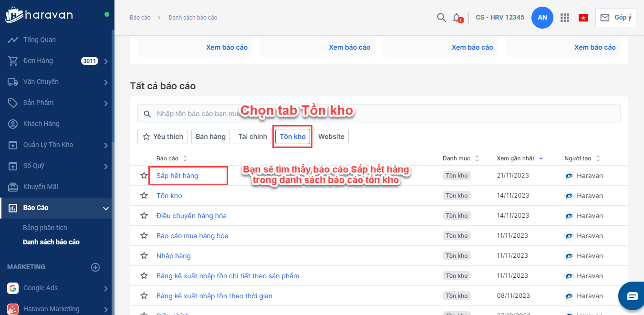Open Bảng kê xuất nhập tồn theo thời gian

(x=214, y=296)
